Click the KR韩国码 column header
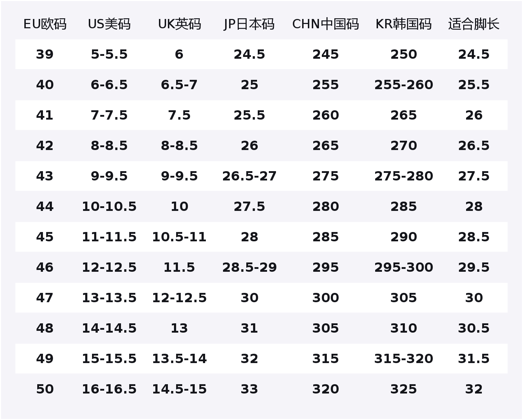This screenshot has width=523, height=420. pyautogui.click(x=403, y=24)
